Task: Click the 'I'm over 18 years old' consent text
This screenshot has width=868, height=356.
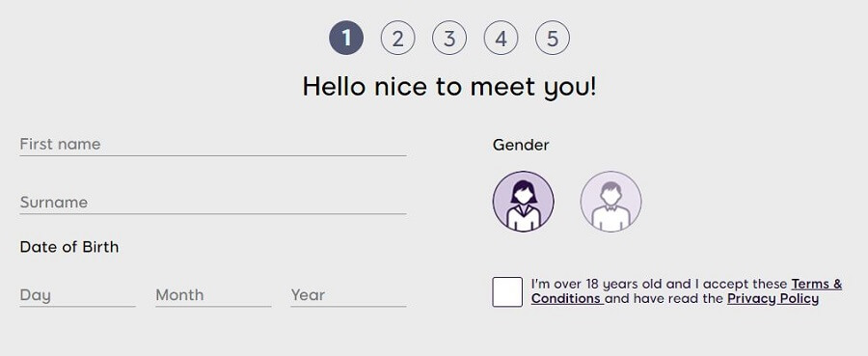Action: tap(594, 284)
